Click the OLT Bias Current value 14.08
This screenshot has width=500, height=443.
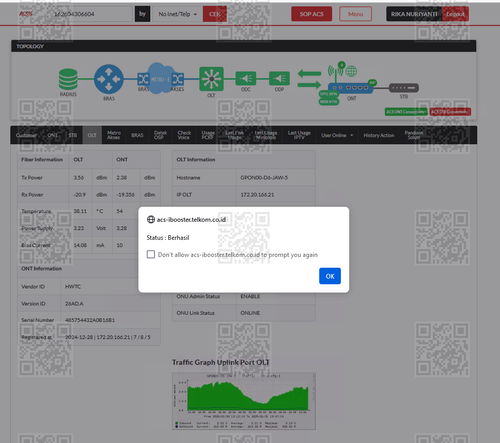(x=80, y=245)
